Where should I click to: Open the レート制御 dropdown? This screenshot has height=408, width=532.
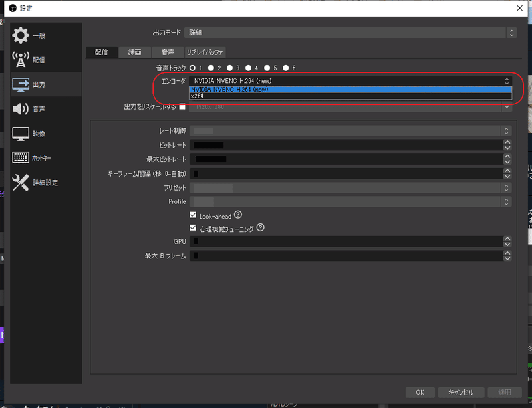350,131
